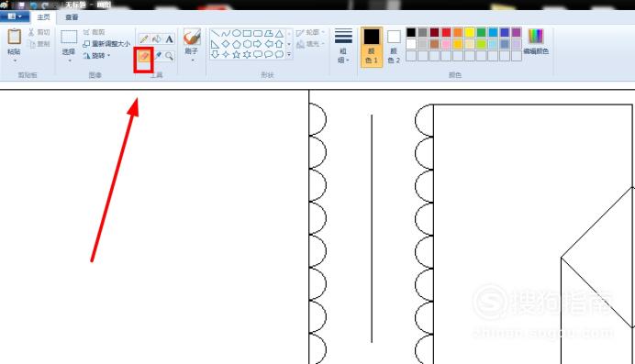Click the Crop (裁剪) button
The height and width of the screenshot is (364, 635).
[94, 32]
